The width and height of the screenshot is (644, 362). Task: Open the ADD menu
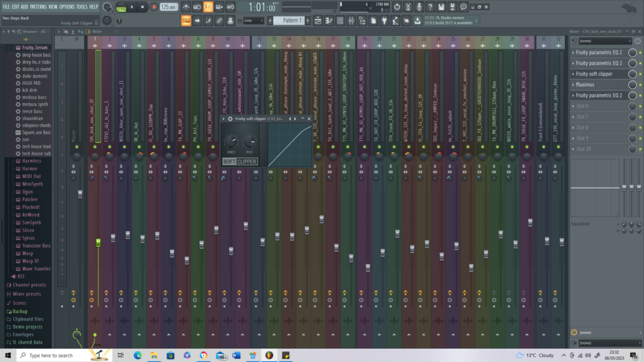(x=25, y=7)
